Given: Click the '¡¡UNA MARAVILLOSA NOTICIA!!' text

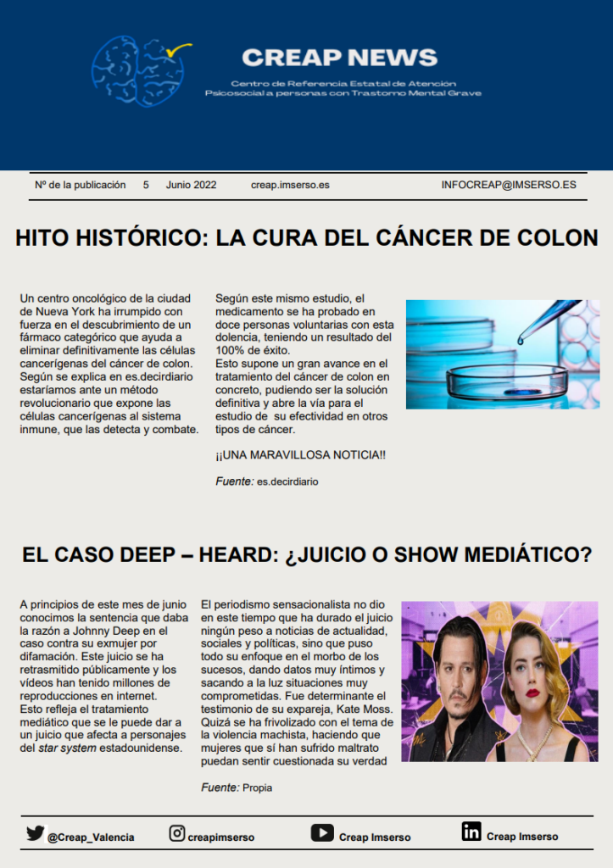Looking at the screenshot, I should [300, 455].
